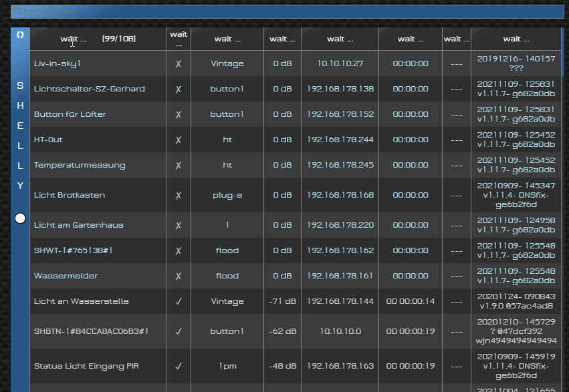This screenshot has width=569, height=392.
Task: Click the vertical scrollbar at the table's right edge
Action: (562, 200)
